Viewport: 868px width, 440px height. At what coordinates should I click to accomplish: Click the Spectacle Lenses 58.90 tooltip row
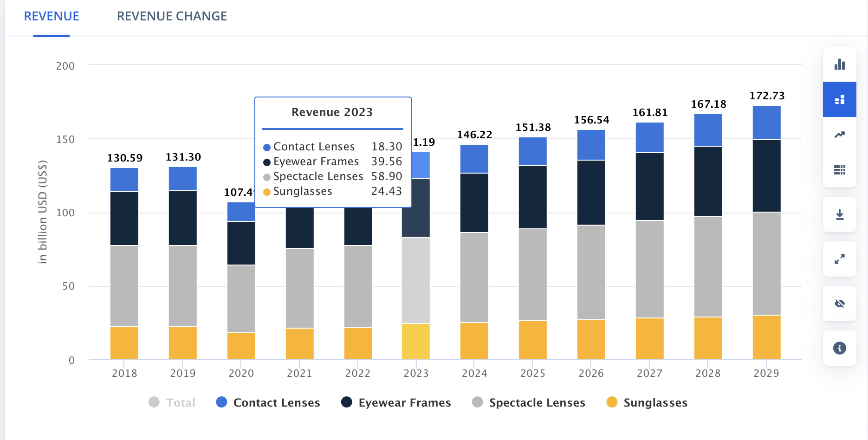tap(332, 176)
